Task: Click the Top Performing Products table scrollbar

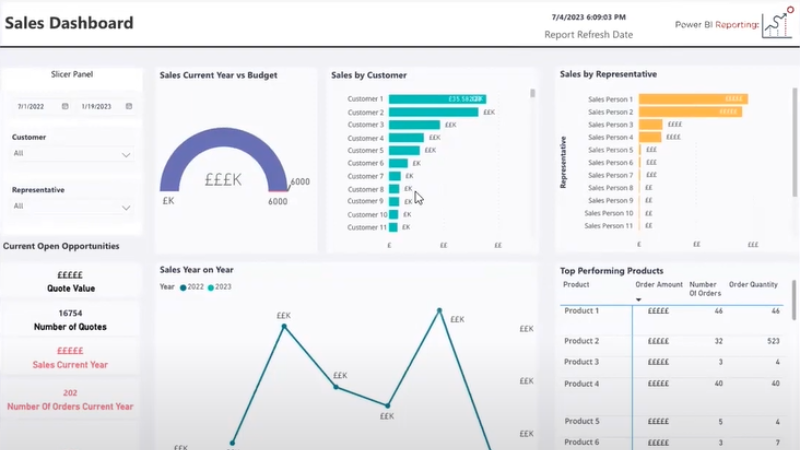Action: (794, 300)
